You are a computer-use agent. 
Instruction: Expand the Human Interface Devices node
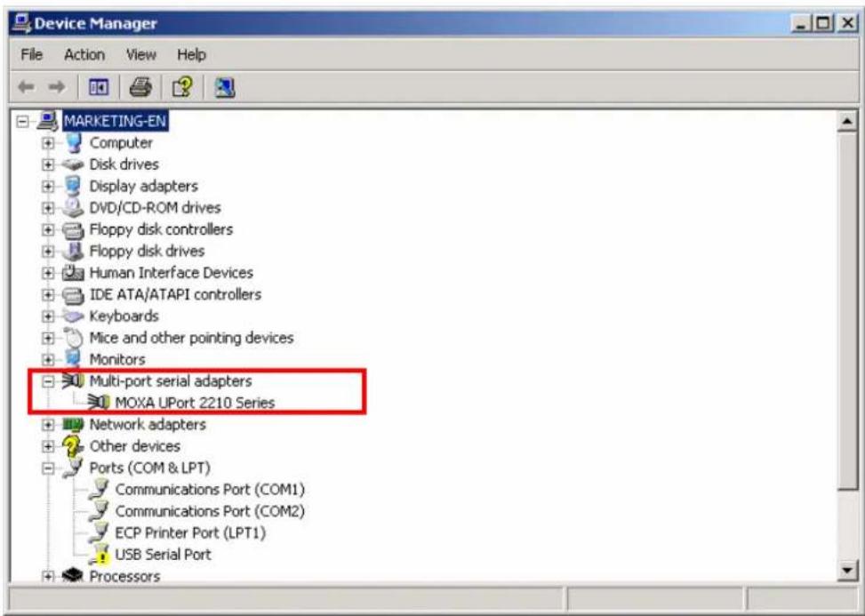point(49,273)
